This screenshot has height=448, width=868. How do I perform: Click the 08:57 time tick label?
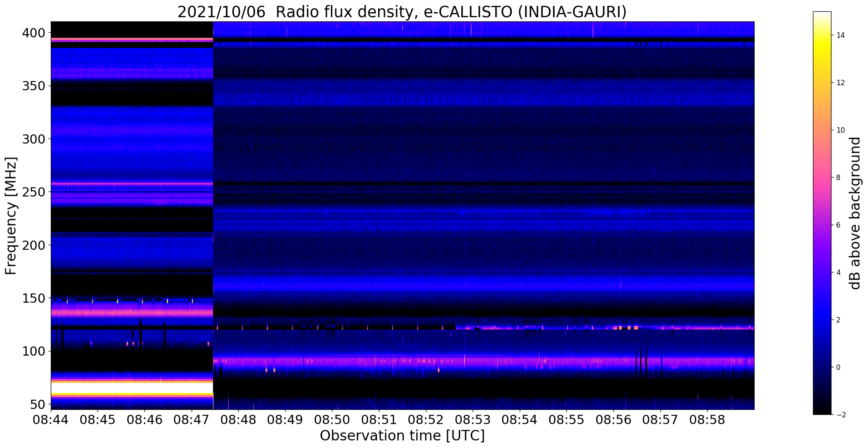click(x=660, y=420)
